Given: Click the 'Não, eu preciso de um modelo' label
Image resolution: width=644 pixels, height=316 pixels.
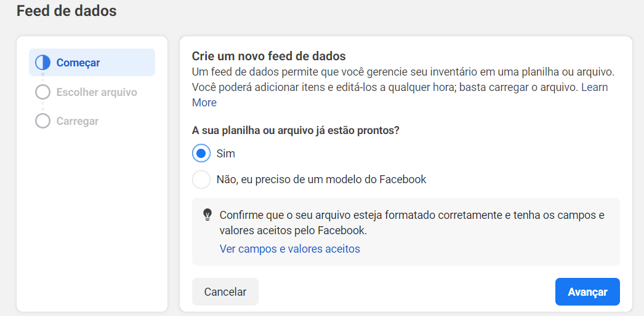Looking at the screenshot, I should [321, 180].
